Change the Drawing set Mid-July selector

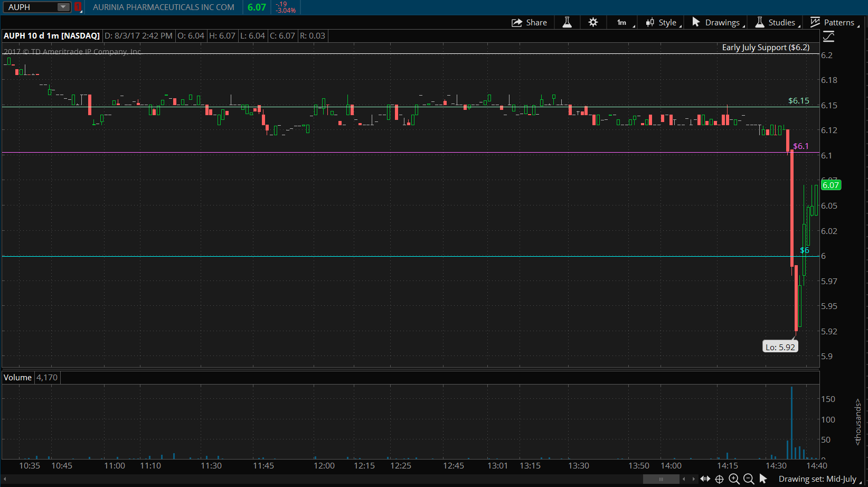point(817,479)
